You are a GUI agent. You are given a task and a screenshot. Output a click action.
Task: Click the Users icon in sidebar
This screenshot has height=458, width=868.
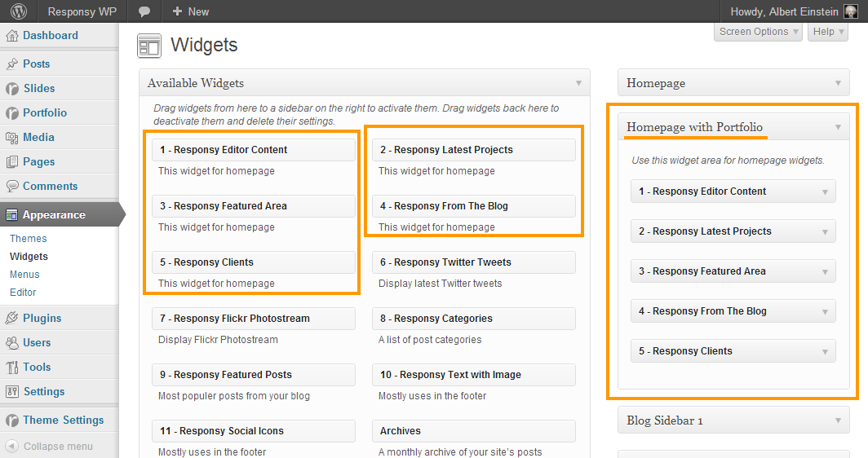click(11, 343)
